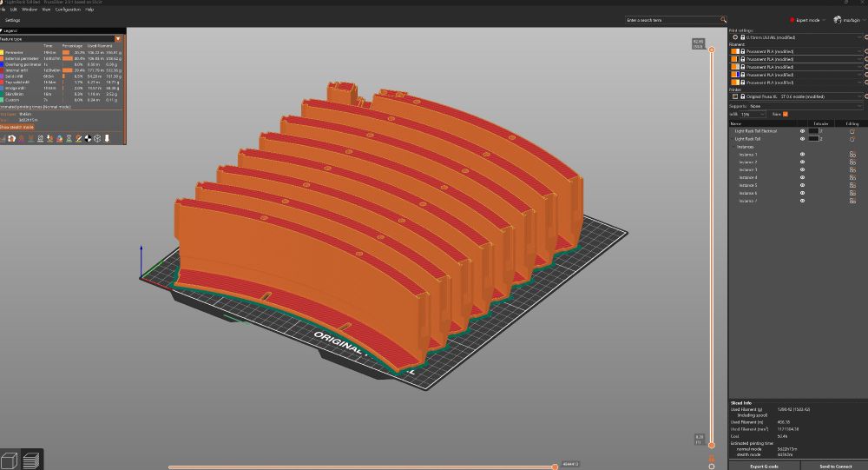Toggle tool changes icon in legend toolbar
Screen dimensions: 868x470
pos(49,138)
